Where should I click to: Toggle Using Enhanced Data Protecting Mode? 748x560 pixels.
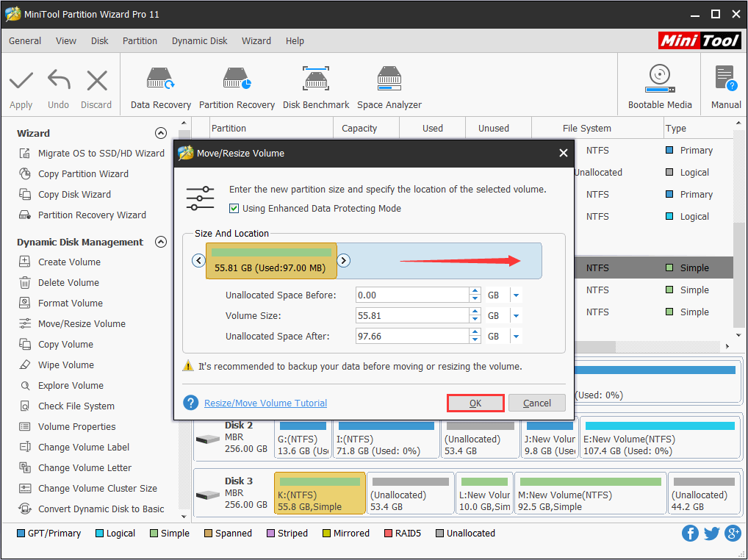234,209
